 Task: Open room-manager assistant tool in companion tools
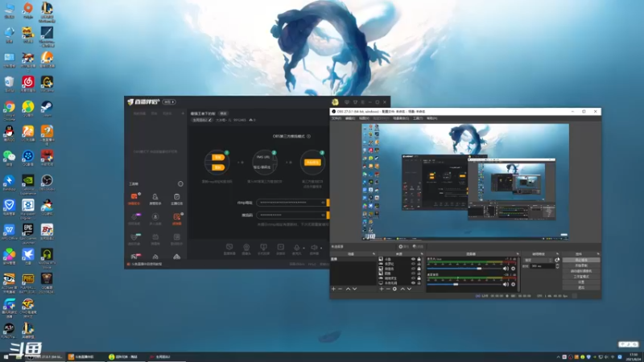pos(155,199)
